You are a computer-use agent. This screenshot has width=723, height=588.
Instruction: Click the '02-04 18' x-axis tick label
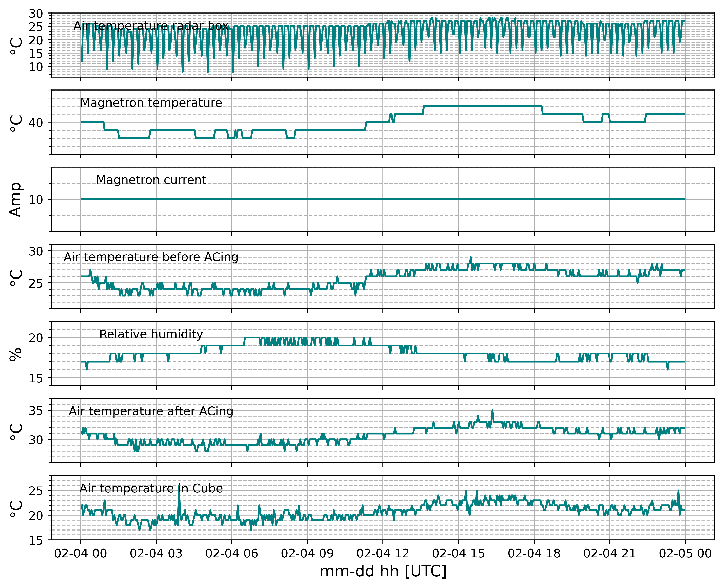point(534,553)
